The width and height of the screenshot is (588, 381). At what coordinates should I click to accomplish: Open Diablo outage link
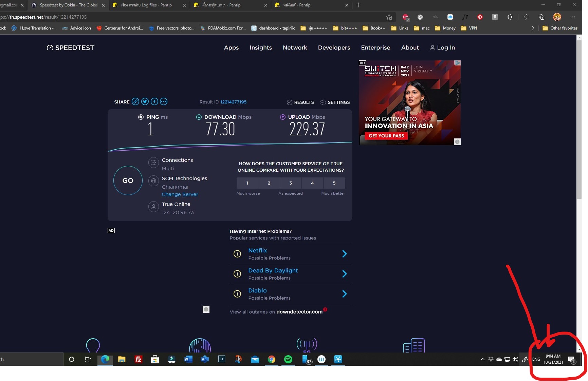point(257,290)
